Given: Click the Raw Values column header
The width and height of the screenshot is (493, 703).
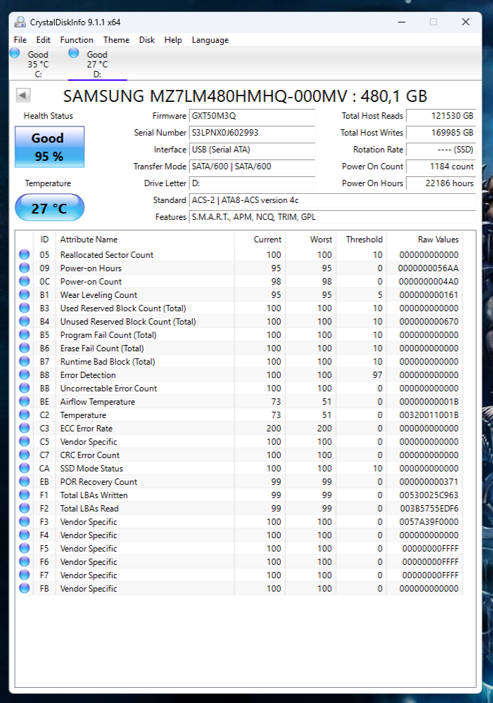Looking at the screenshot, I should tap(438, 239).
